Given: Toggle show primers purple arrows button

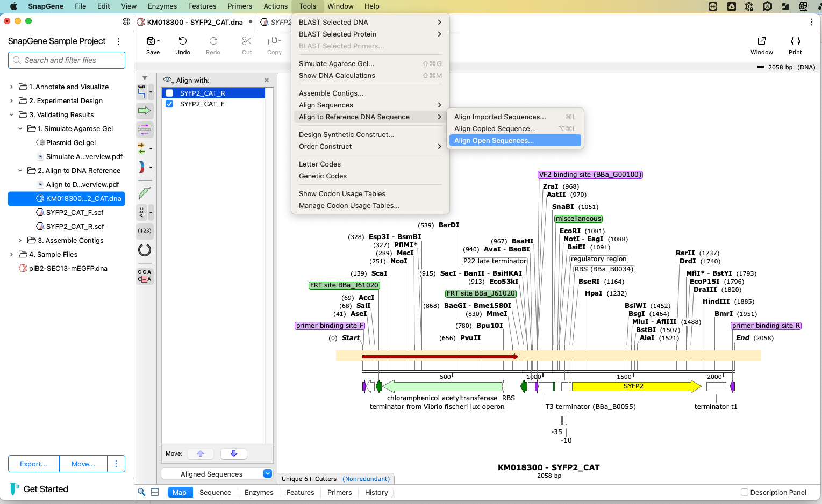Looking at the screenshot, I should click(x=145, y=129).
